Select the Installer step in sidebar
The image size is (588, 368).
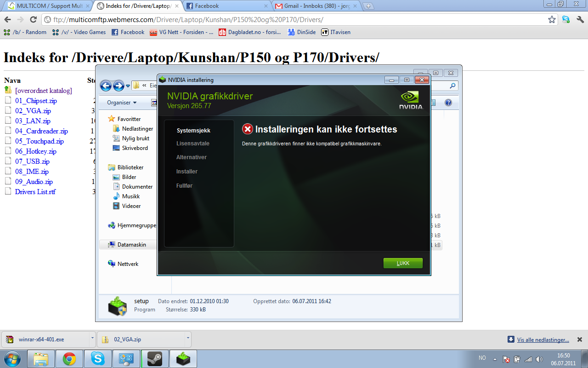pos(187,172)
